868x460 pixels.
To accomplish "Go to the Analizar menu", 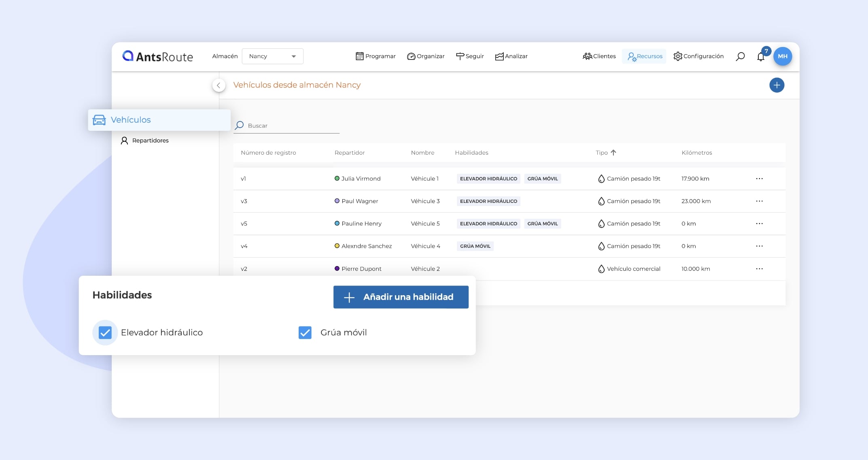I will [511, 56].
